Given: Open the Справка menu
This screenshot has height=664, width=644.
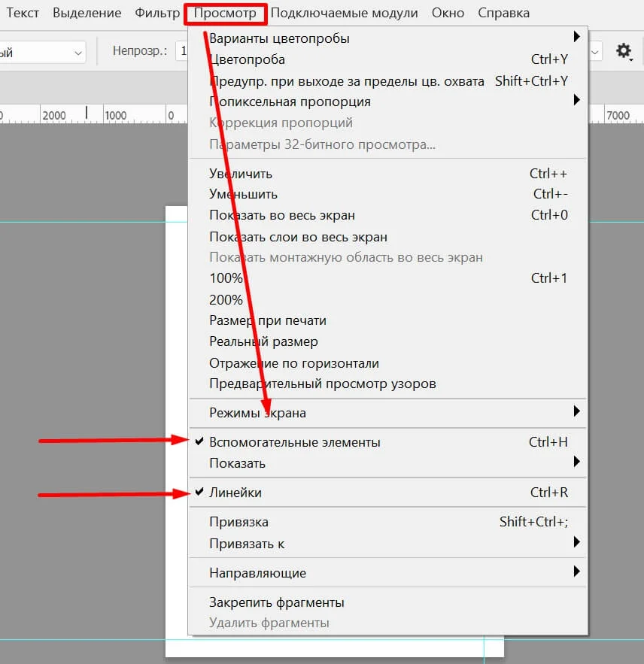Looking at the screenshot, I should [504, 13].
